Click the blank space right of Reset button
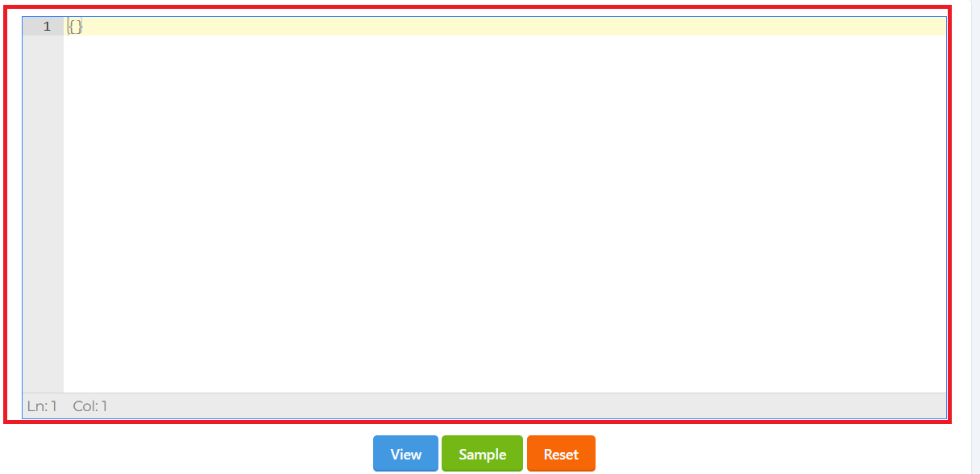980x474 pixels. pos(782,454)
